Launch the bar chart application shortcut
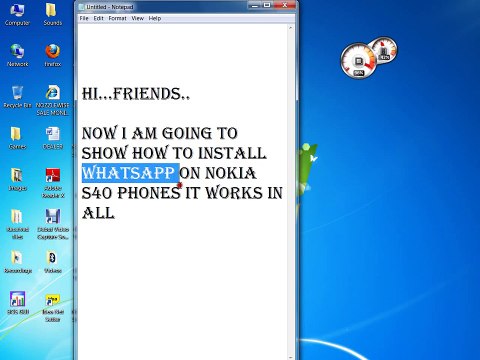Image resolution: width=480 pixels, height=360 pixels. [x=18, y=303]
